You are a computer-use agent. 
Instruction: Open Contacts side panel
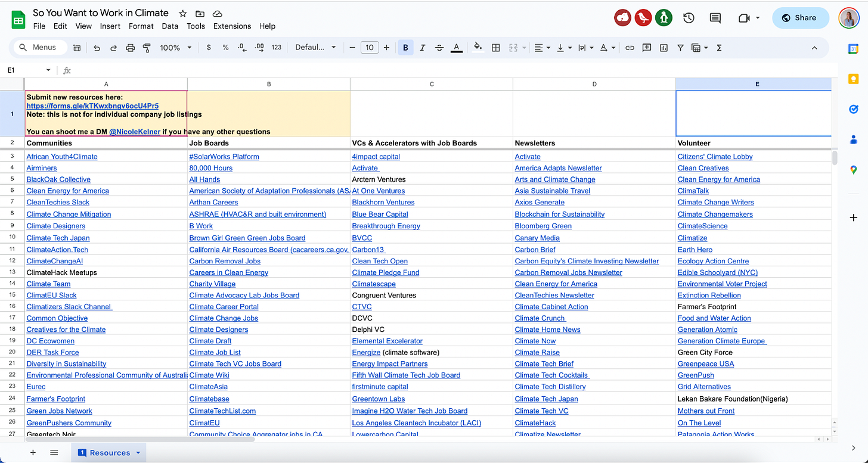pos(853,139)
